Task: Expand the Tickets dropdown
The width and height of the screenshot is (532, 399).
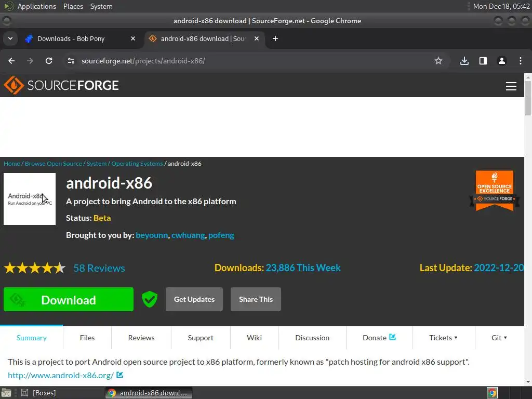Action: coord(443,338)
